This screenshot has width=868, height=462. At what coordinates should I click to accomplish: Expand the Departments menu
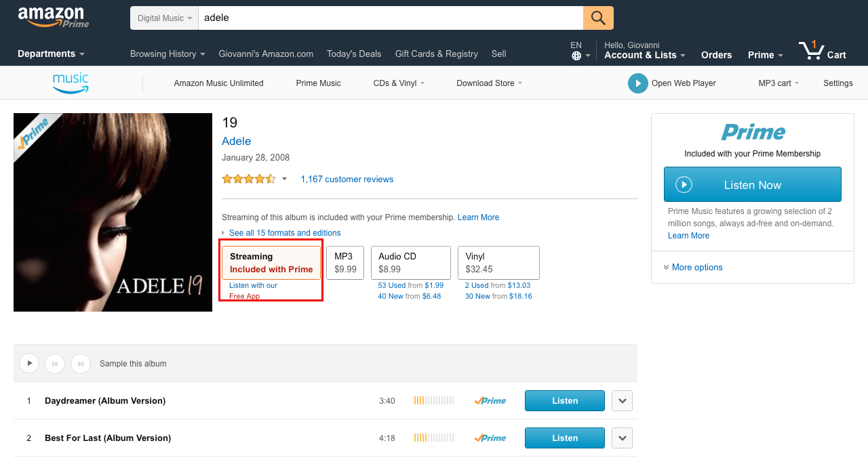51,54
